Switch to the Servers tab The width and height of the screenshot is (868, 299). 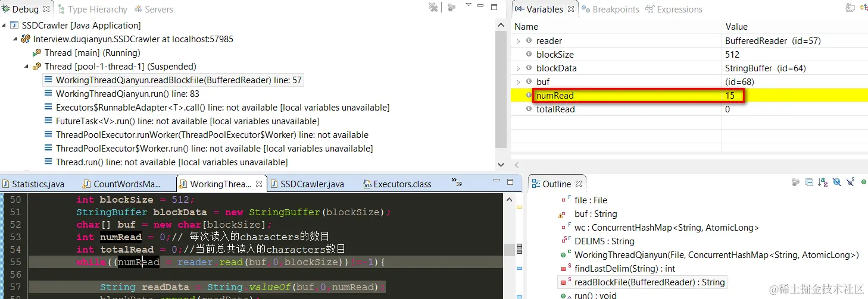click(154, 9)
